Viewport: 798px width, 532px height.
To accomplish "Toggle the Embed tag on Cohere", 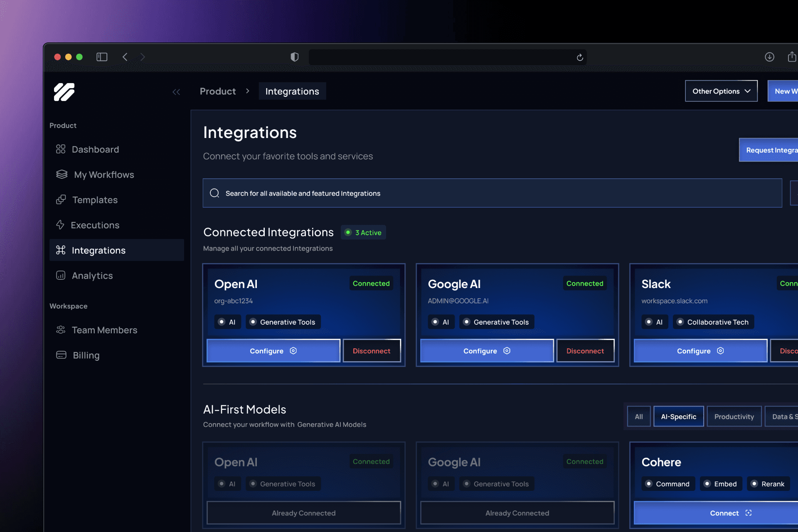I will [721, 484].
